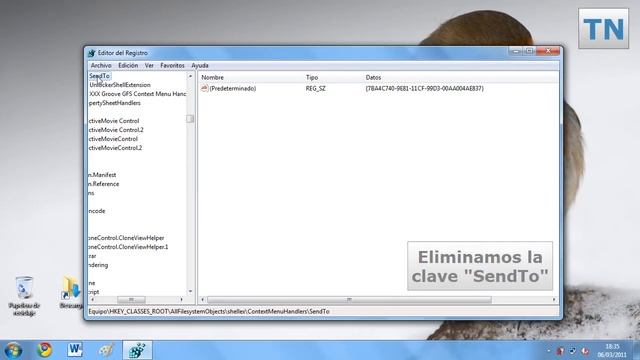Click the network icon in the system tray
Image resolution: width=640 pixels, height=360 pixels.
pyautogui.click(x=573, y=351)
